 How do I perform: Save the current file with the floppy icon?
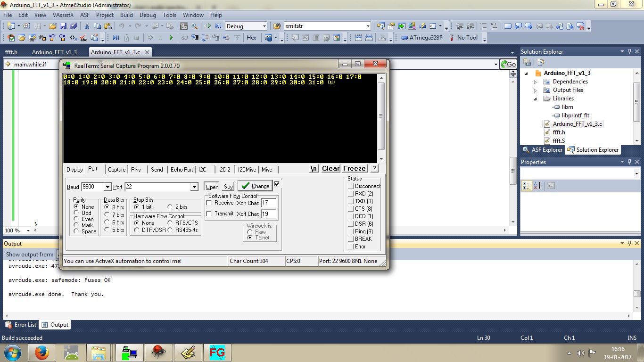click(63, 26)
